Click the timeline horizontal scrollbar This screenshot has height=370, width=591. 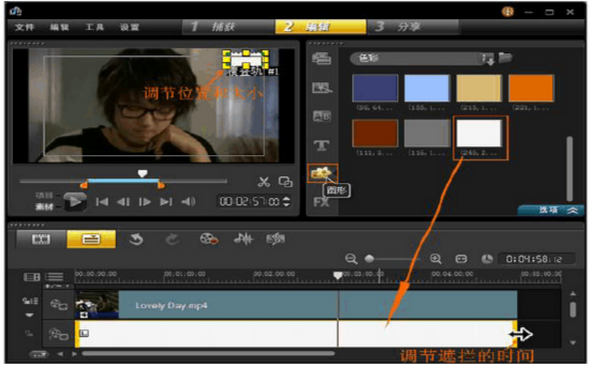click(208, 354)
